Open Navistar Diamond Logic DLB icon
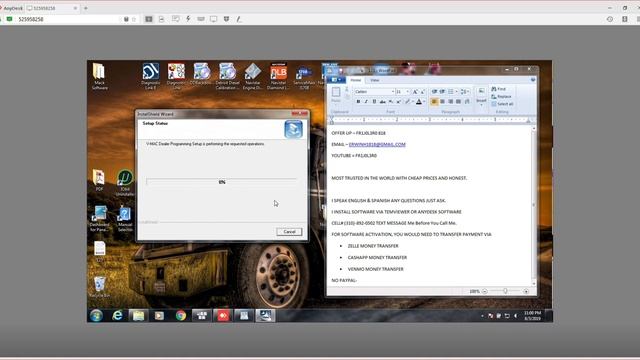Viewport: 640px width, 360px height. pyautogui.click(x=278, y=76)
